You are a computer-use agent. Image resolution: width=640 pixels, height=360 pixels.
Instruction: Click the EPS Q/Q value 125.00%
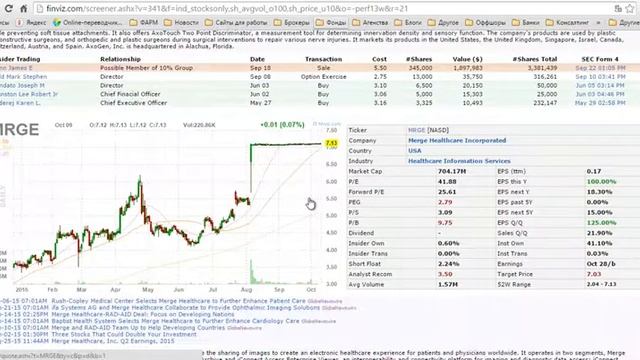click(601, 223)
